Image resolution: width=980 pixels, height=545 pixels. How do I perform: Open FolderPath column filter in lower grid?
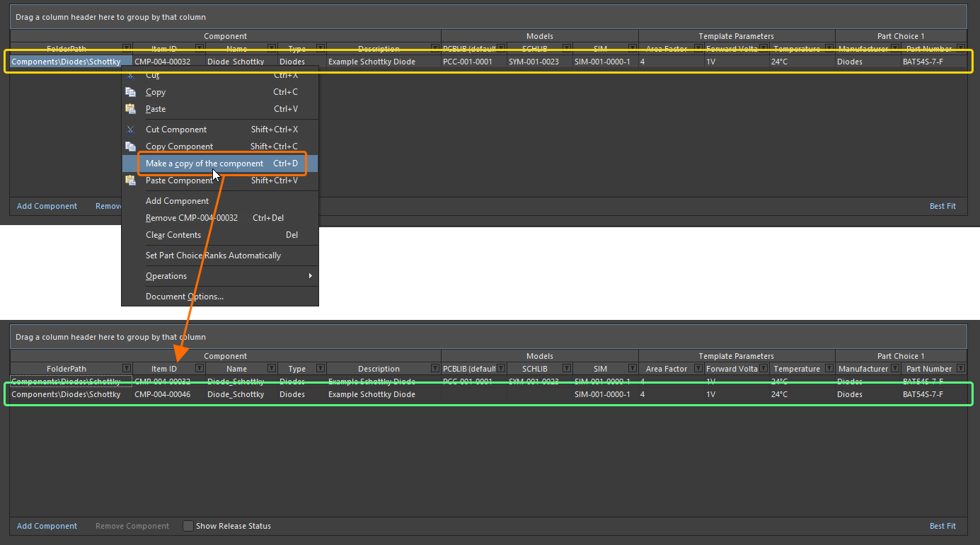[x=126, y=369]
